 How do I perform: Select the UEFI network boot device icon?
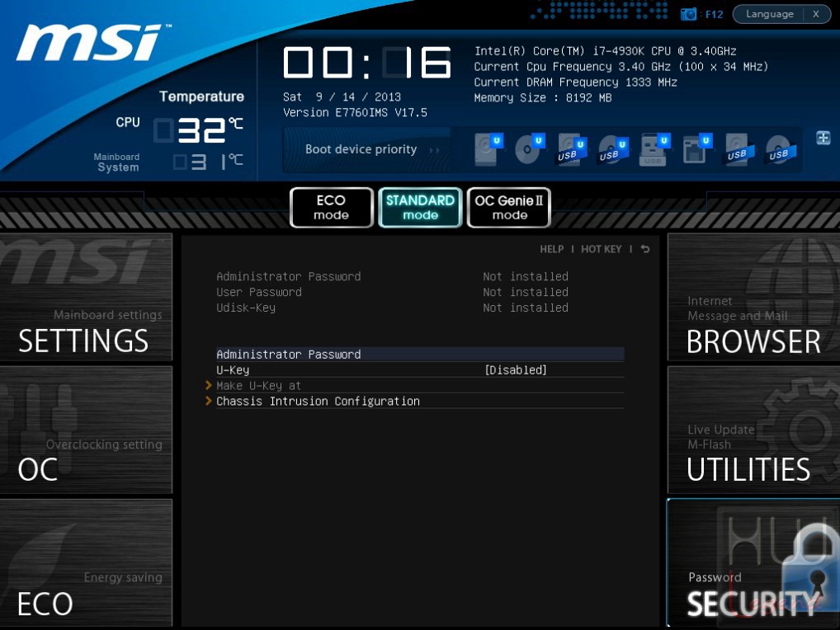coord(697,149)
